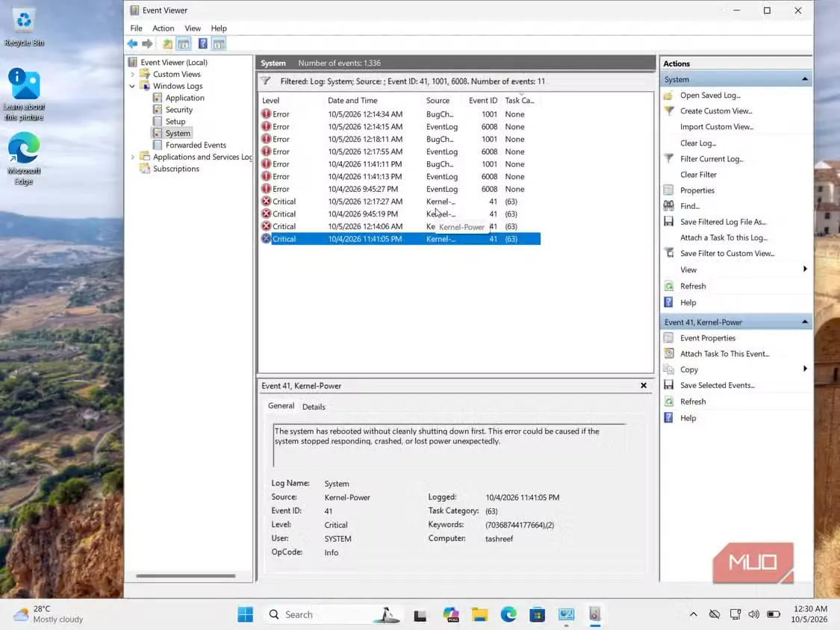
Task: Open the Help menu
Action: point(219,28)
